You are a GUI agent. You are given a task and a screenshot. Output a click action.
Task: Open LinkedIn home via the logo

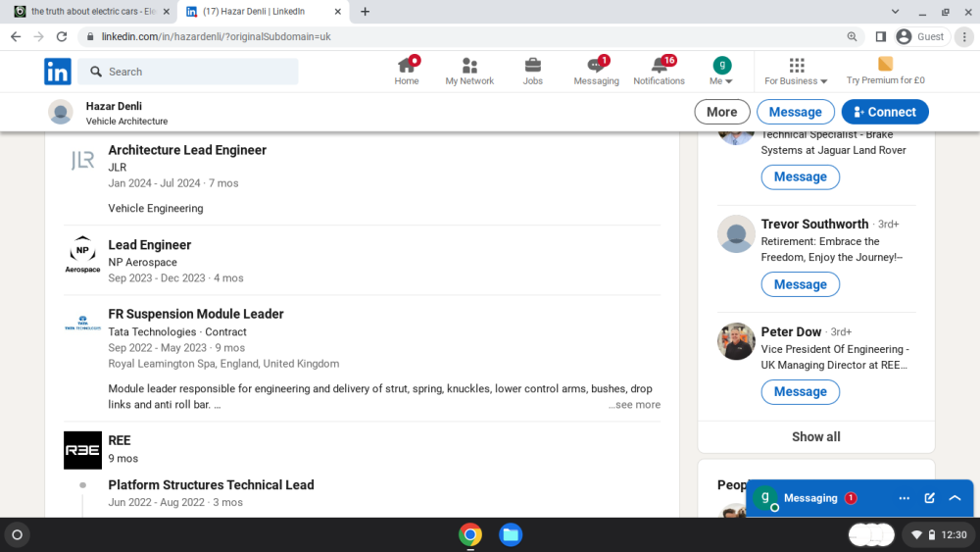point(58,72)
